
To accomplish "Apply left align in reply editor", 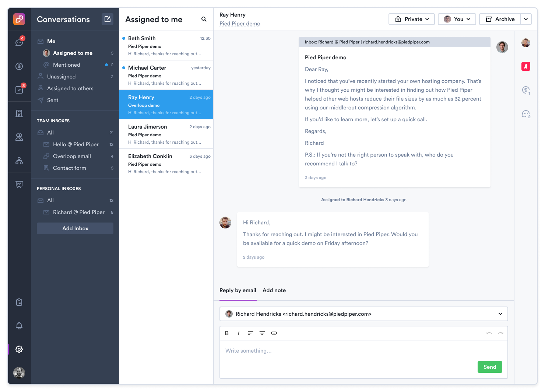I will point(250,333).
